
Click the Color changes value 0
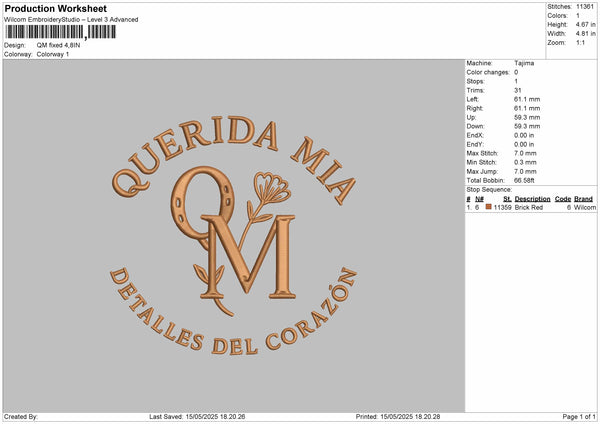click(x=516, y=72)
